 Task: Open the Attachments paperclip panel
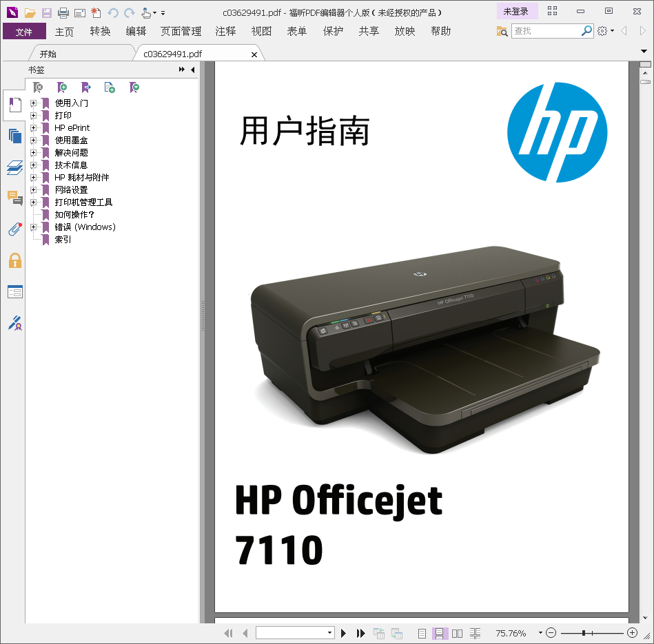click(15, 229)
